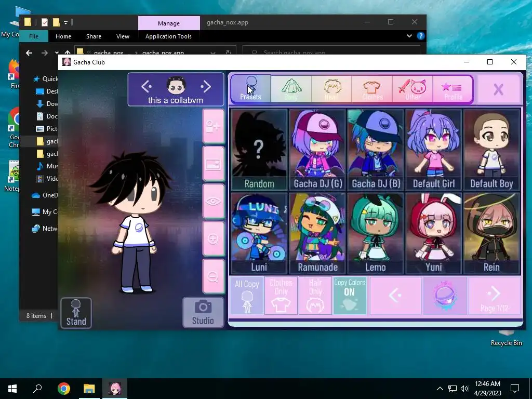This screenshot has width=532, height=399.
Task: Select the Random preset
Action: [259, 150]
